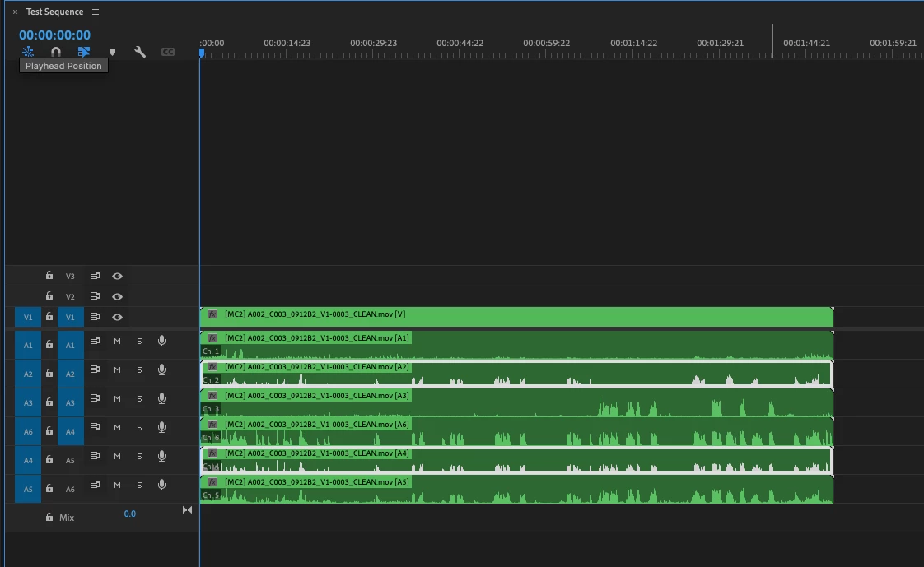Open Timeline Display Settings wrench icon
The height and width of the screenshot is (567, 924).
pyautogui.click(x=140, y=52)
